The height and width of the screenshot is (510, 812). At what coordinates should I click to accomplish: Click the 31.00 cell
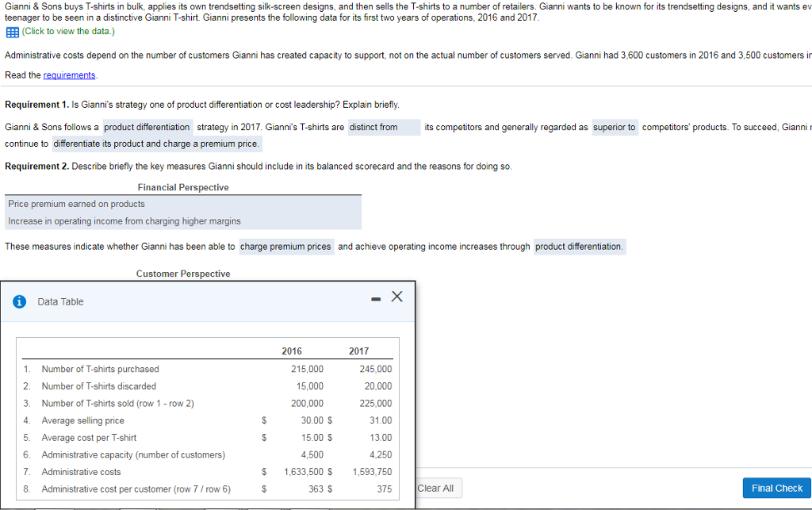[x=381, y=420]
